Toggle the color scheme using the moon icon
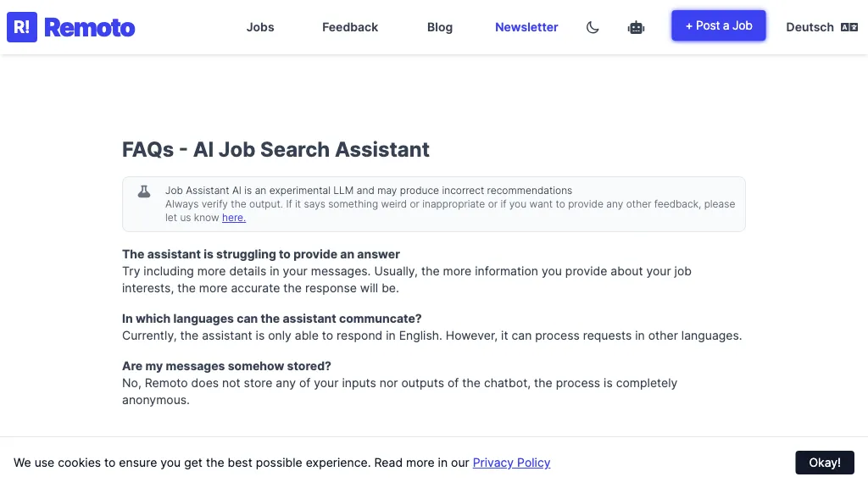868x488 pixels. [593, 26]
